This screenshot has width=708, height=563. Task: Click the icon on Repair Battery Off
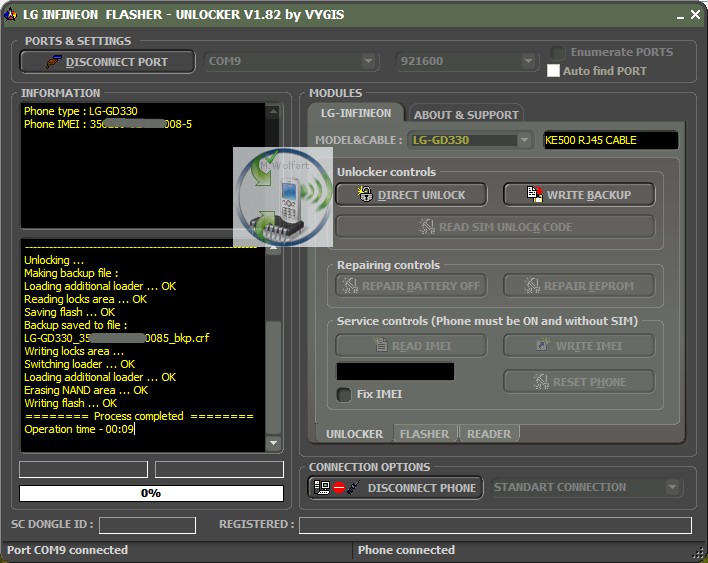coord(350,285)
